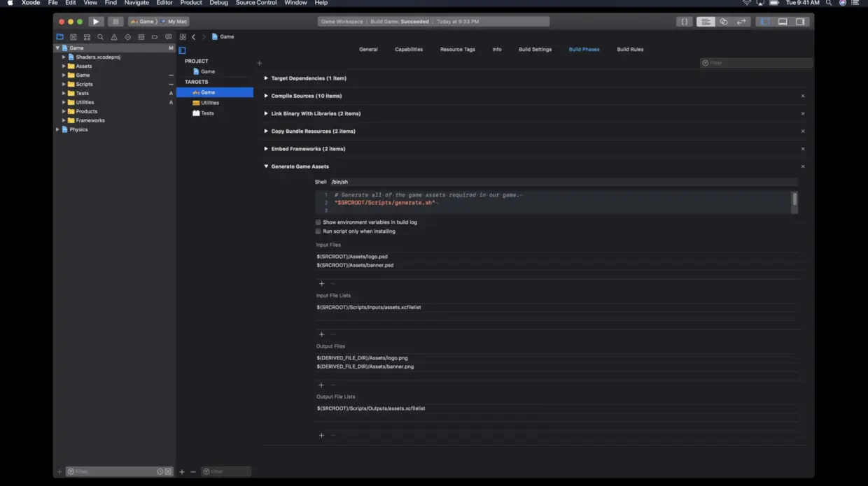868x486 pixels.
Task: Show the Debug area panel
Action: tap(783, 22)
